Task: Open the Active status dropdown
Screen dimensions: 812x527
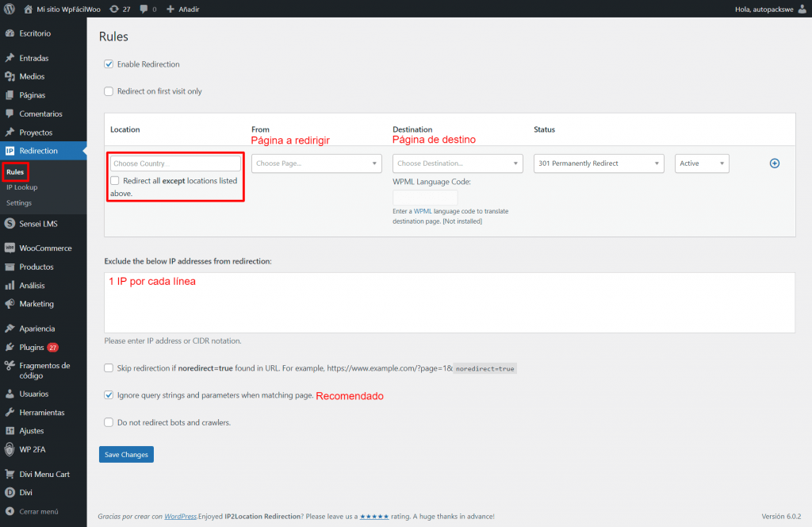Action: click(x=703, y=163)
